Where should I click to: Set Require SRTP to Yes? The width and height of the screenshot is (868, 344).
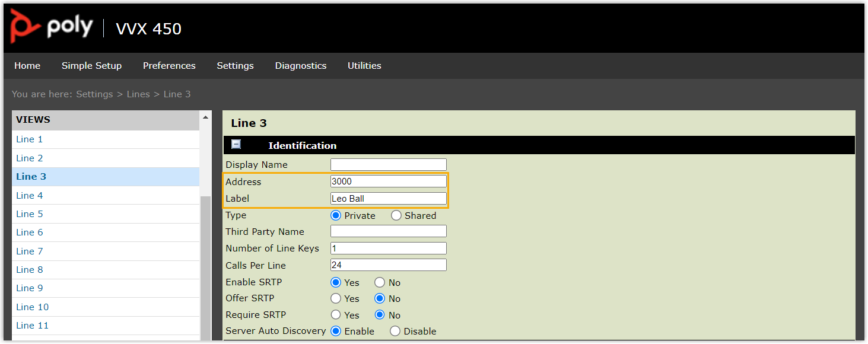point(336,315)
